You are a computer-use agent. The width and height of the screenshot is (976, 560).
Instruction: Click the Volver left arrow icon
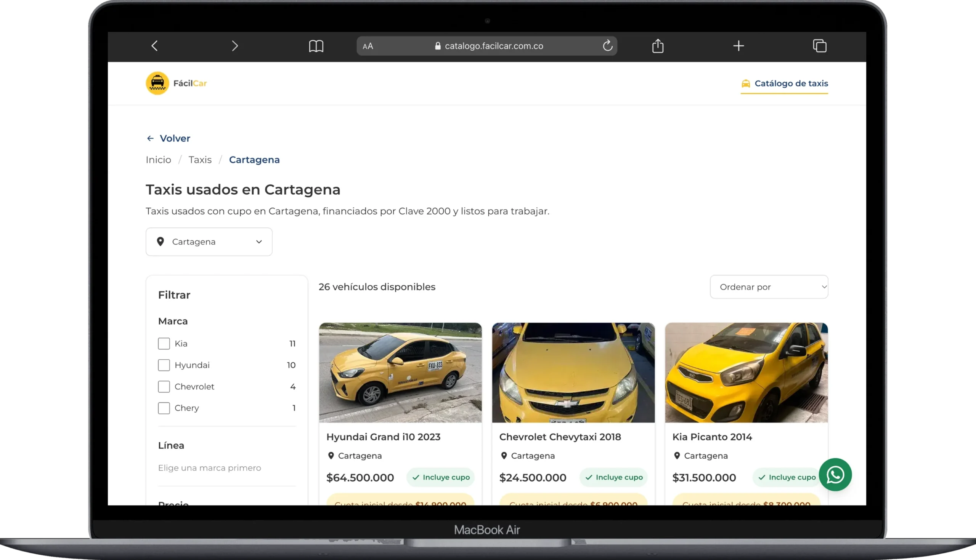150,138
